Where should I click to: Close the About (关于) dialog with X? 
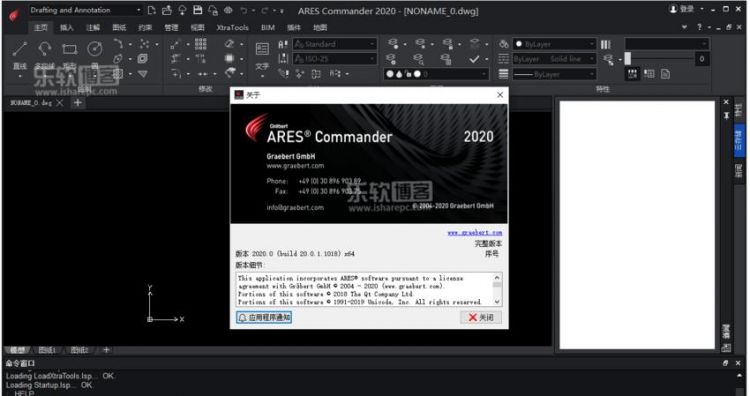coord(500,95)
